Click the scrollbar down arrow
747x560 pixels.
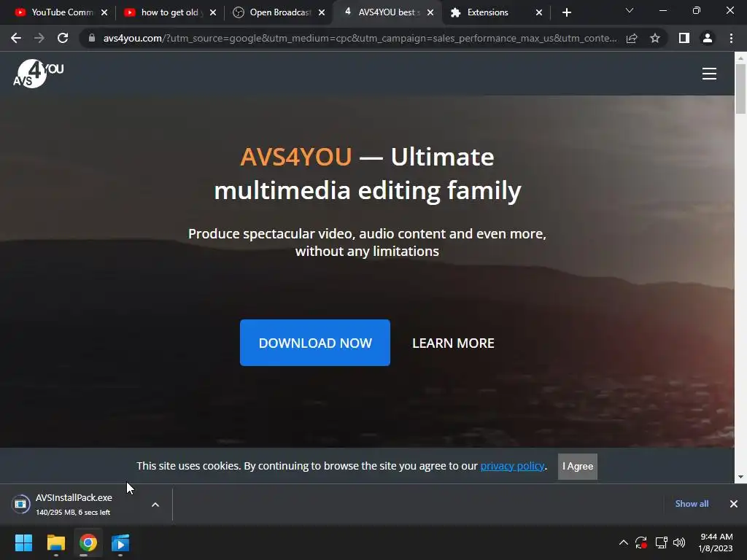pos(740,477)
